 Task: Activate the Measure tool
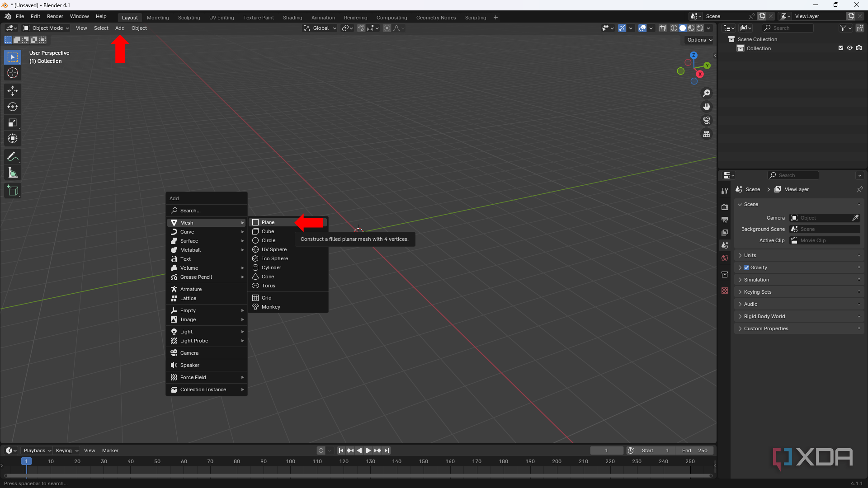12,172
